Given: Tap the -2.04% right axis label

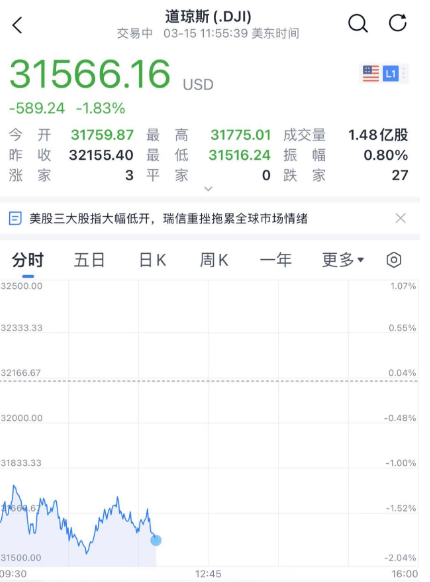Looking at the screenshot, I should (400, 558).
